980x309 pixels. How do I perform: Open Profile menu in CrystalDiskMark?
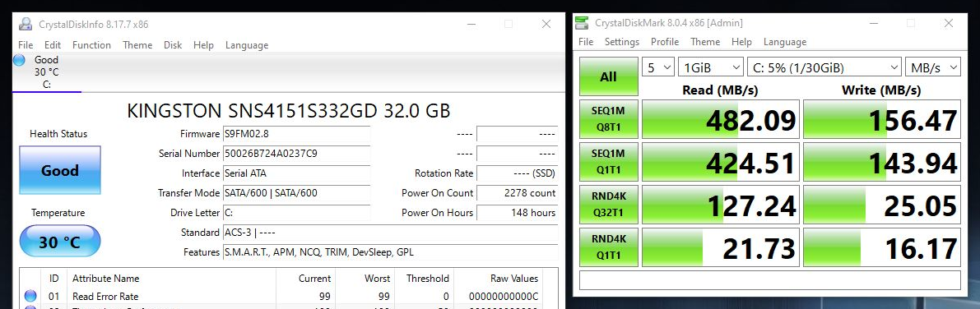tap(664, 42)
